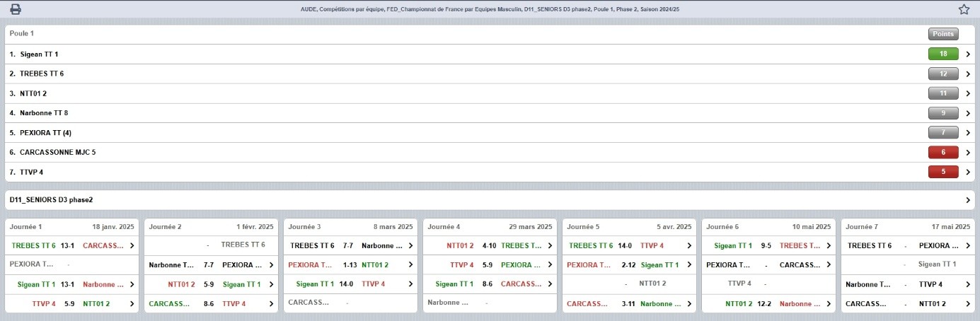Click the Journée 7 header dated 17 mai 2025
980x321 pixels.
[x=909, y=227]
